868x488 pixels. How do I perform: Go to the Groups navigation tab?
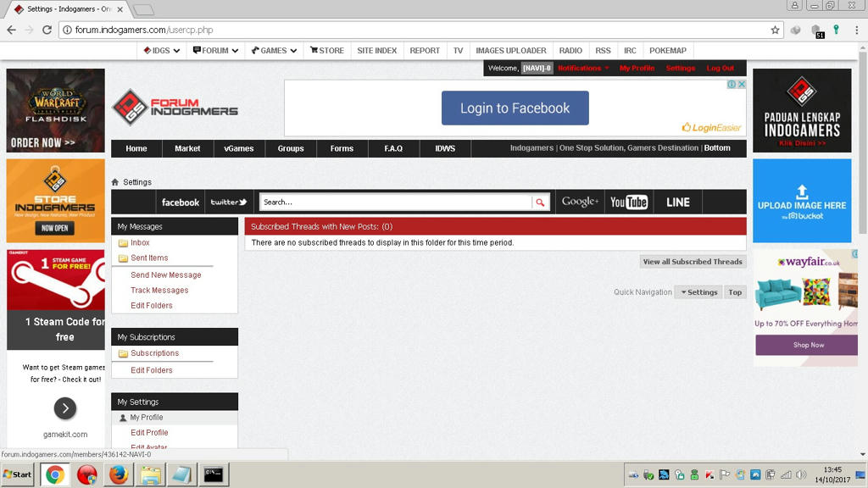[x=291, y=148]
